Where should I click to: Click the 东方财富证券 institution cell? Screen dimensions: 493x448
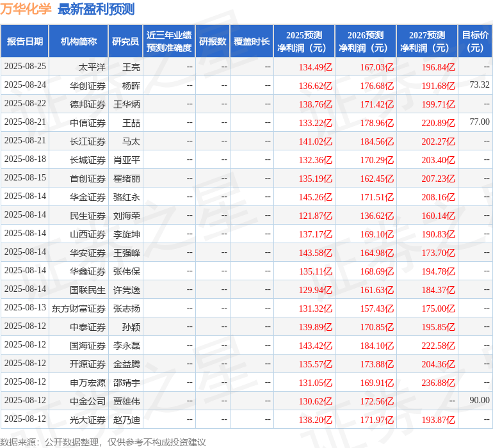coord(79,308)
